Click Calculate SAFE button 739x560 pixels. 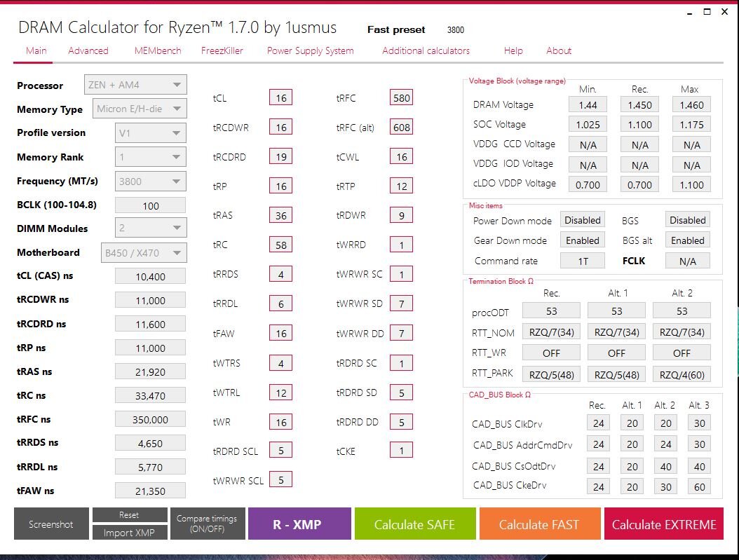(x=415, y=524)
